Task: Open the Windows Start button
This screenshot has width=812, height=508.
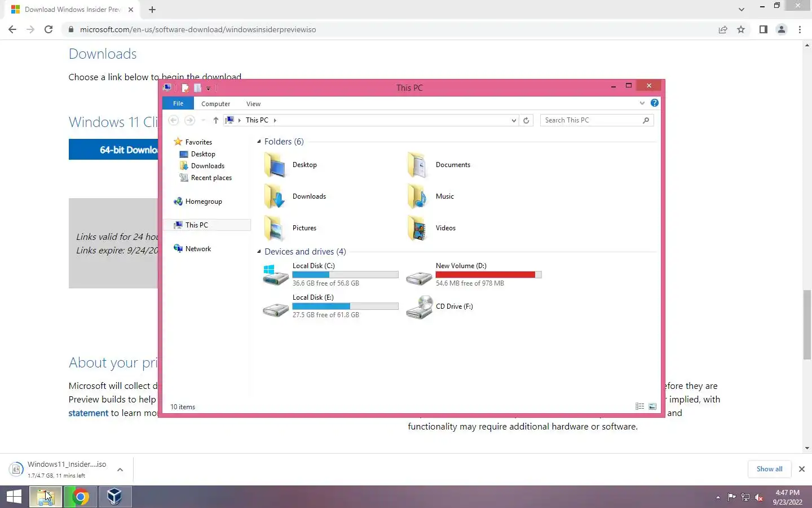Action: tap(14, 497)
